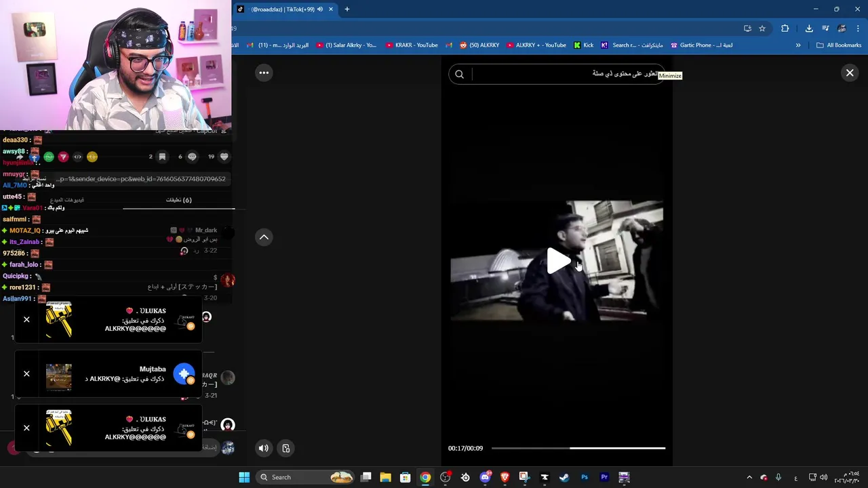Open a new browser tab
This screenshot has width=868, height=488.
347,9
